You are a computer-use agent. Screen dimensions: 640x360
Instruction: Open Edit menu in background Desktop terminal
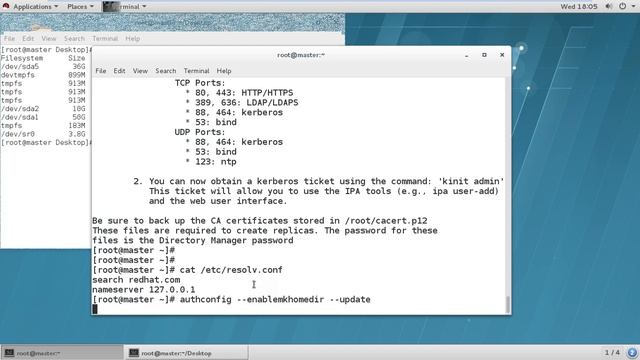click(x=28, y=38)
